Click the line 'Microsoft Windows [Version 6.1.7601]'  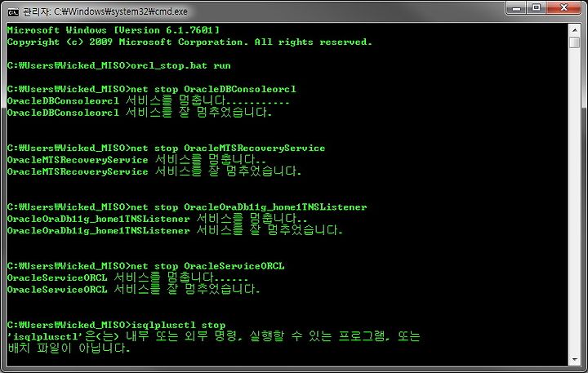point(114,30)
